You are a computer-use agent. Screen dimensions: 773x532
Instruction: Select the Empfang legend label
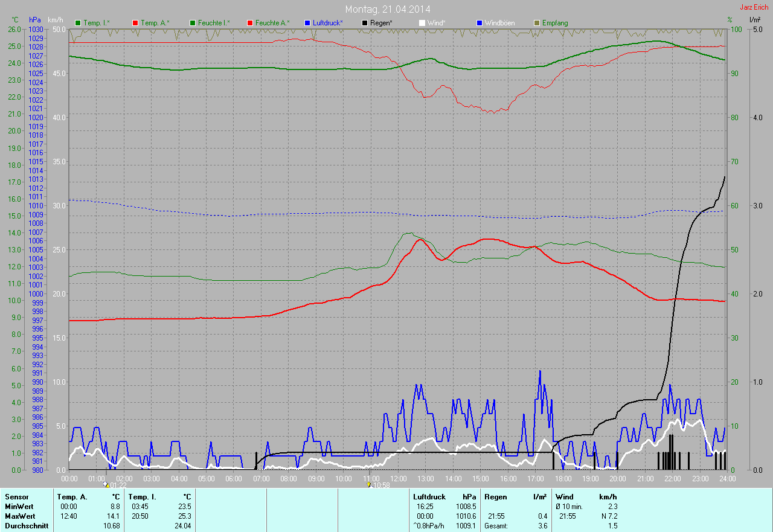point(555,23)
